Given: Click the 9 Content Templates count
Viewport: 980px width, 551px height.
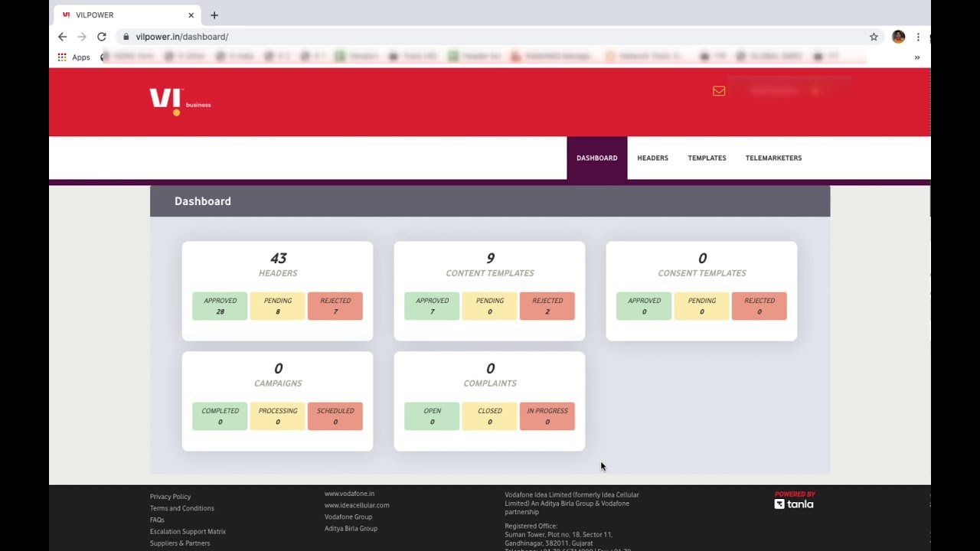Looking at the screenshot, I should click(x=490, y=259).
